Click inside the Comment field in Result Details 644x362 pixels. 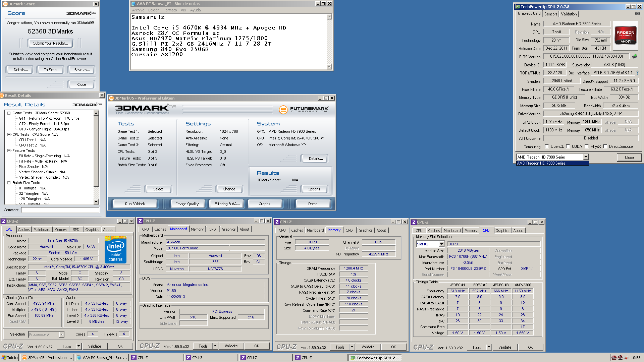pos(60,210)
